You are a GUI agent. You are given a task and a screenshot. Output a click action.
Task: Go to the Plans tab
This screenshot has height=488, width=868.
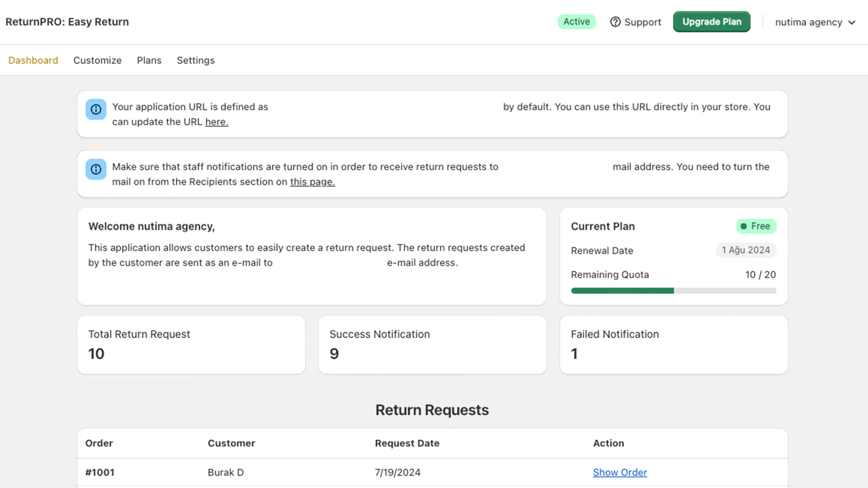point(149,60)
